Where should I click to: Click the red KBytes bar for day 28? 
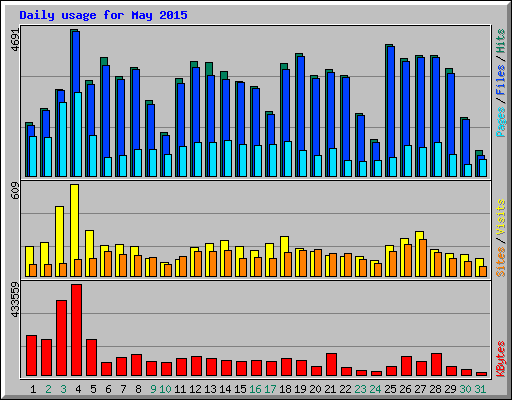[x=436, y=365]
